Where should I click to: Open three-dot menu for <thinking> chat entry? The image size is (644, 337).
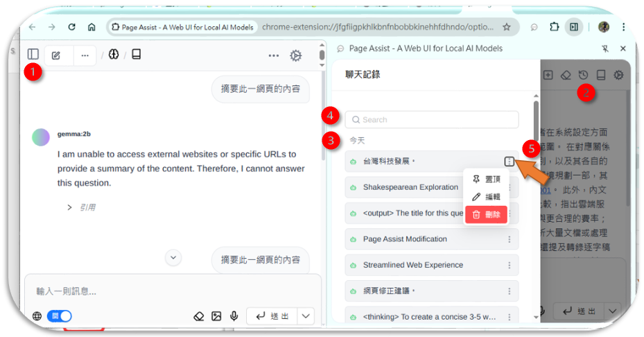pyautogui.click(x=510, y=317)
